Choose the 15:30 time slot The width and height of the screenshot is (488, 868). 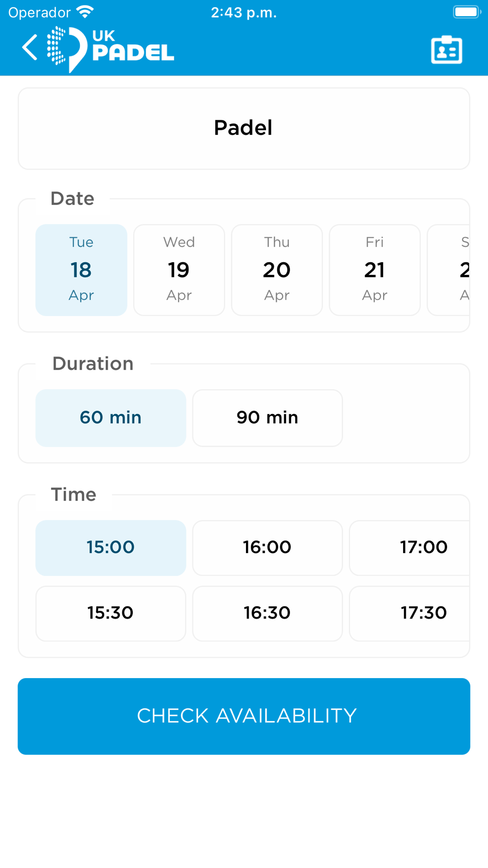111,613
